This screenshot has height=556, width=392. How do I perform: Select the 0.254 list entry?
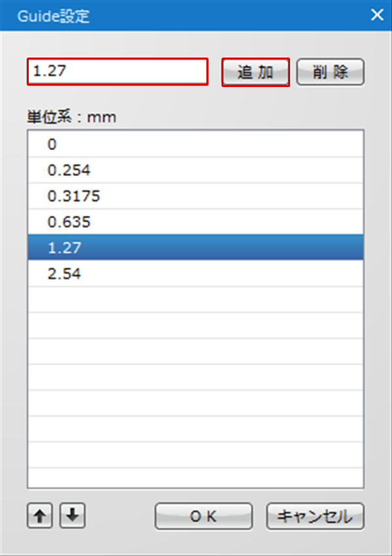click(x=195, y=170)
